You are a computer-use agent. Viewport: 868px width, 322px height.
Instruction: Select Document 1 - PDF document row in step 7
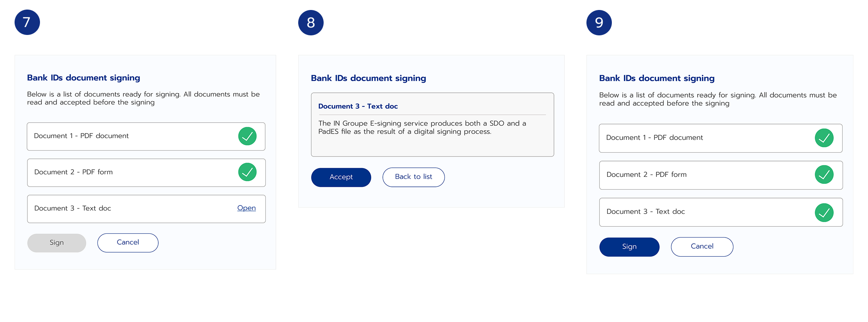pyautogui.click(x=125, y=136)
